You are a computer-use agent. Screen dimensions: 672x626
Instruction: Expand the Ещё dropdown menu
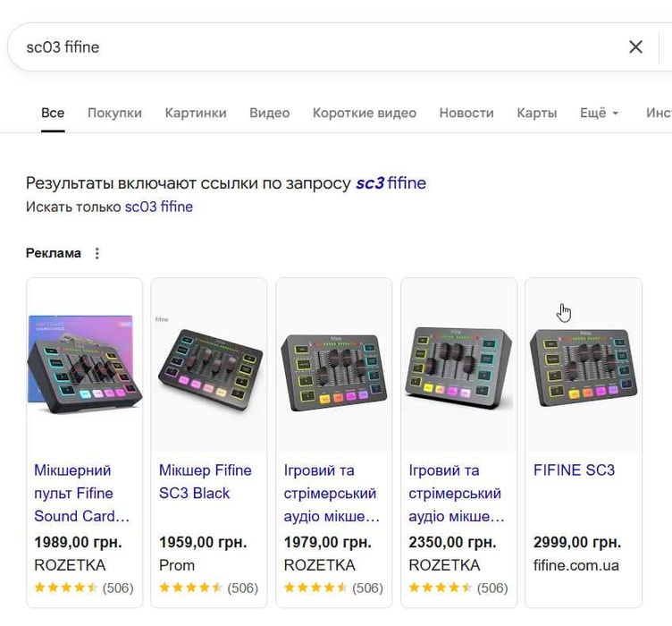pos(599,113)
